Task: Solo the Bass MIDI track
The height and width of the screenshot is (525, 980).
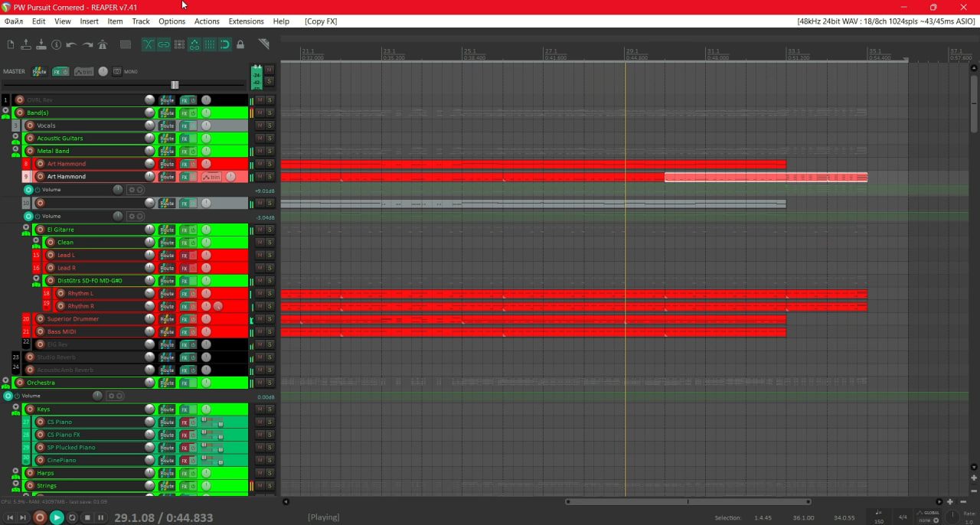Action: pos(269,332)
